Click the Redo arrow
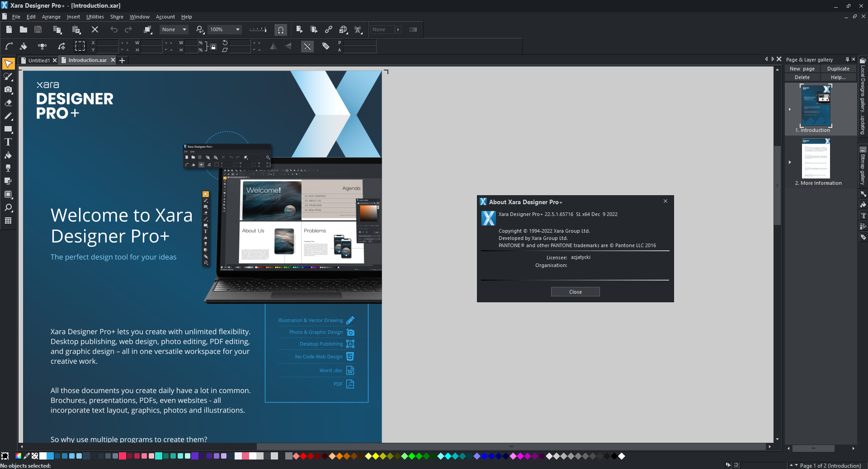 [128, 29]
